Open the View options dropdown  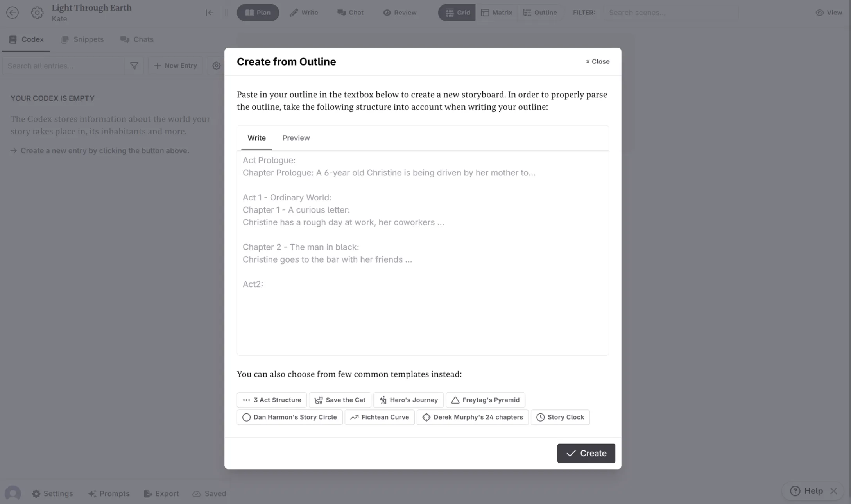(829, 13)
